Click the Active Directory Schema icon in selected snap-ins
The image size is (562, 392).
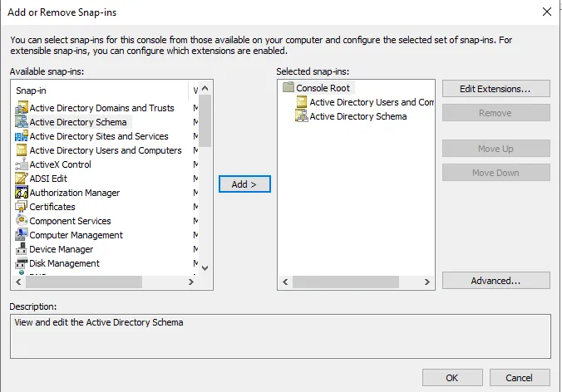tap(302, 116)
